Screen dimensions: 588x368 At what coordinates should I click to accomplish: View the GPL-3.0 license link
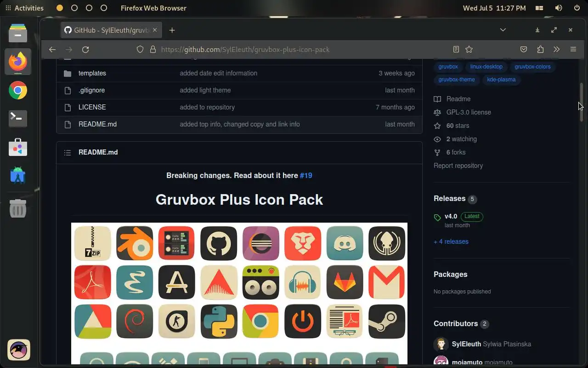(463, 112)
